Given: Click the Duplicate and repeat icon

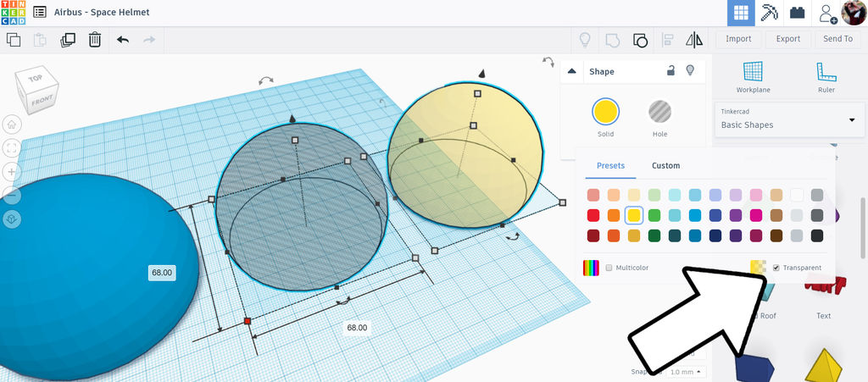Looking at the screenshot, I should [x=68, y=39].
